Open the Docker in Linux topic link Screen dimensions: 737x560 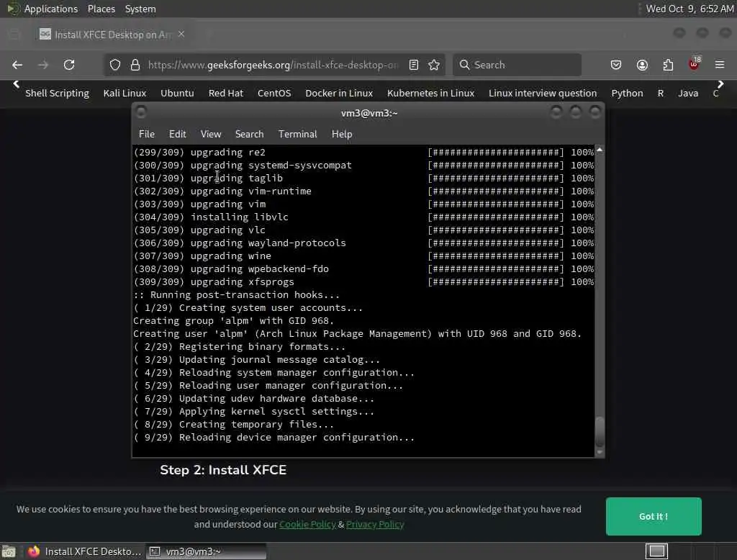click(339, 93)
